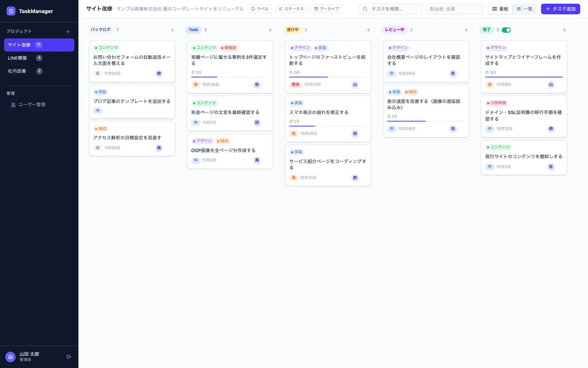Toggle the switch in the 完了 column header
Screen dimensions: 588x368
tap(506, 30)
